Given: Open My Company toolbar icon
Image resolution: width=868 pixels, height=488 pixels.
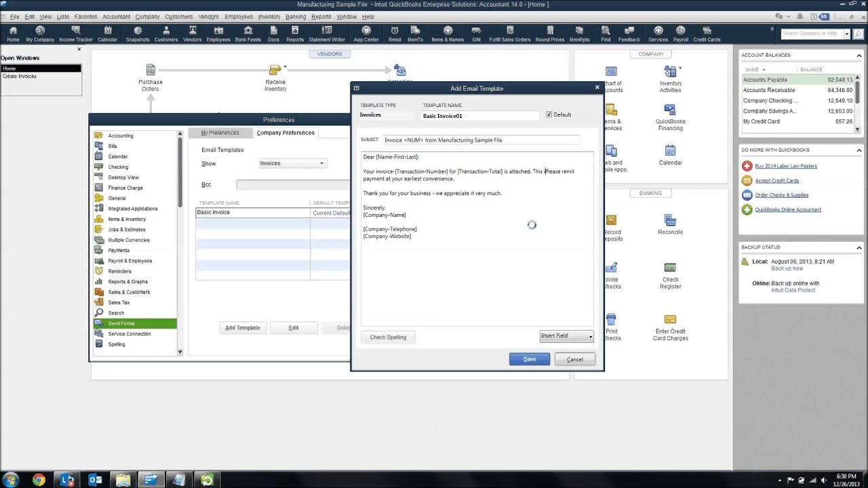Looking at the screenshot, I should click(40, 34).
